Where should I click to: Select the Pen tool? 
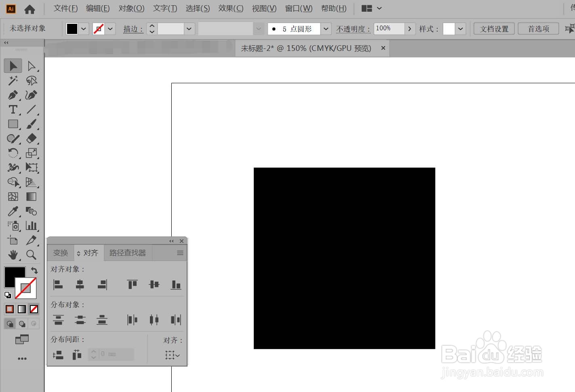click(x=13, y=95)
